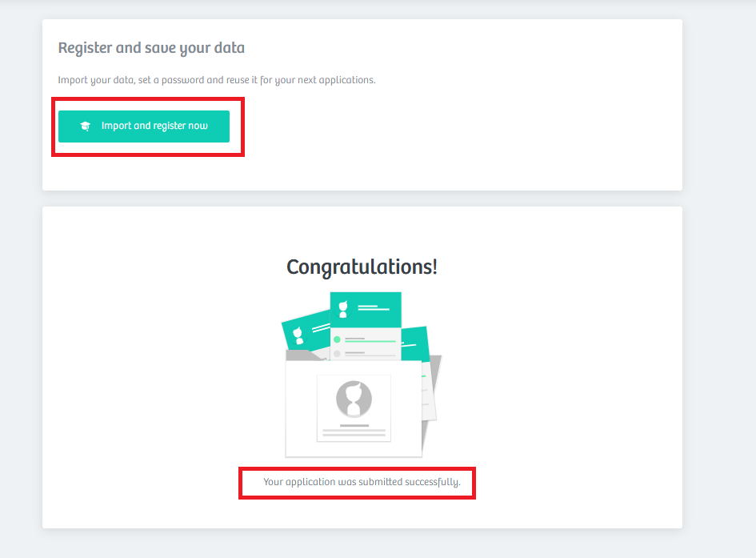Click the application submitted successfully message
Image resolution: width=756 pixels, height=558 pixels.
click(x=362, y=482)
